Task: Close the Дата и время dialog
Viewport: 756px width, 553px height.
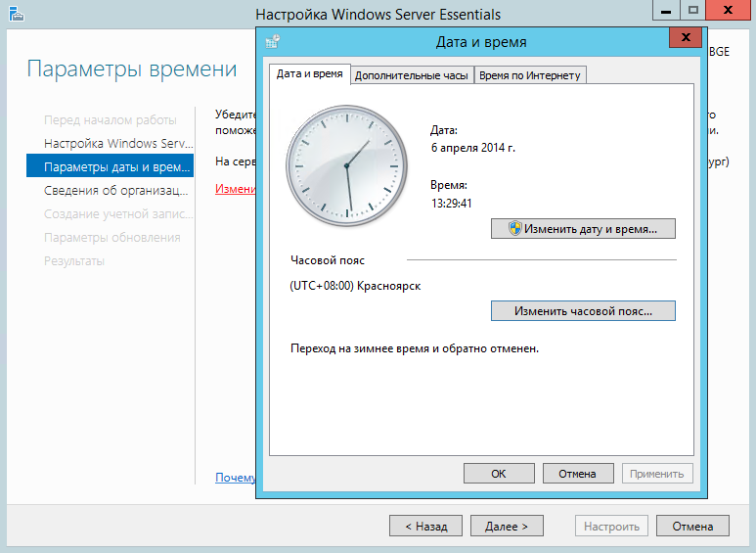Action: [x=686, y=37]
